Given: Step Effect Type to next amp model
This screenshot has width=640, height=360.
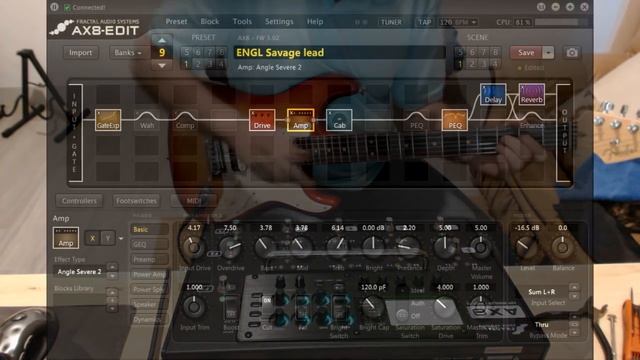Looking at the screenshot, I should click(x=112, y=276).
